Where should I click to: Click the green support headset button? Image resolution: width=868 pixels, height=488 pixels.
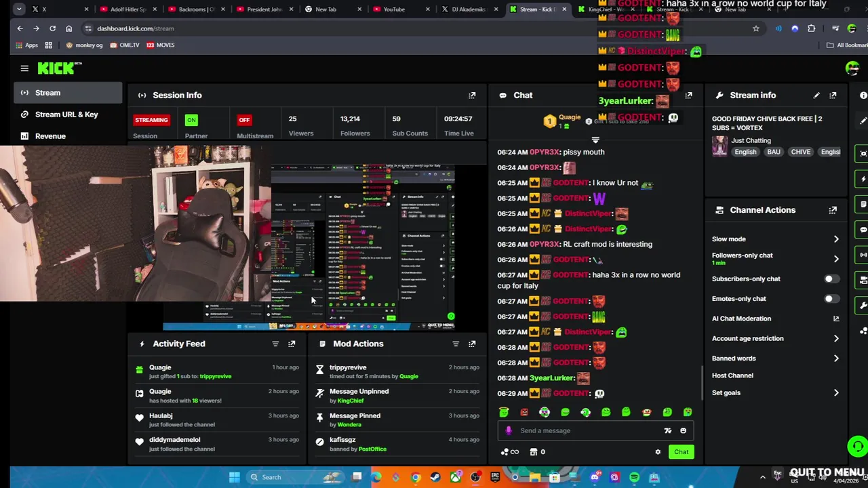click(858, 447)
